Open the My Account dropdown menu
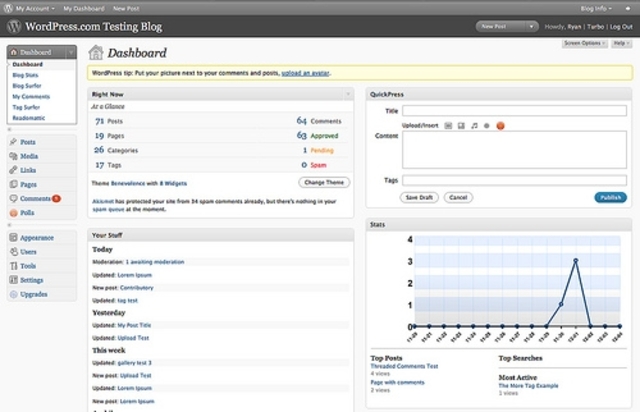This screenshot has width=640, height=412. pyautogui.click(x=35, y=8)
